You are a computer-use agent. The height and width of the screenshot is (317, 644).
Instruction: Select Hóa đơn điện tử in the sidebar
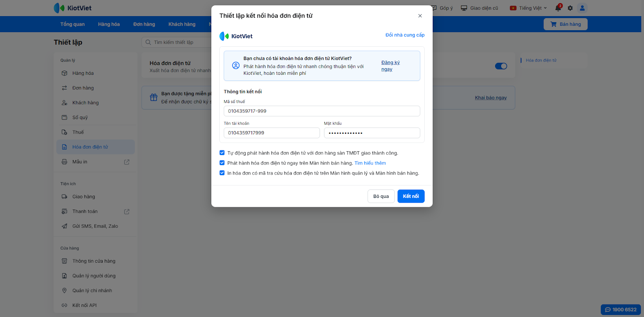(x=95, y=147)
